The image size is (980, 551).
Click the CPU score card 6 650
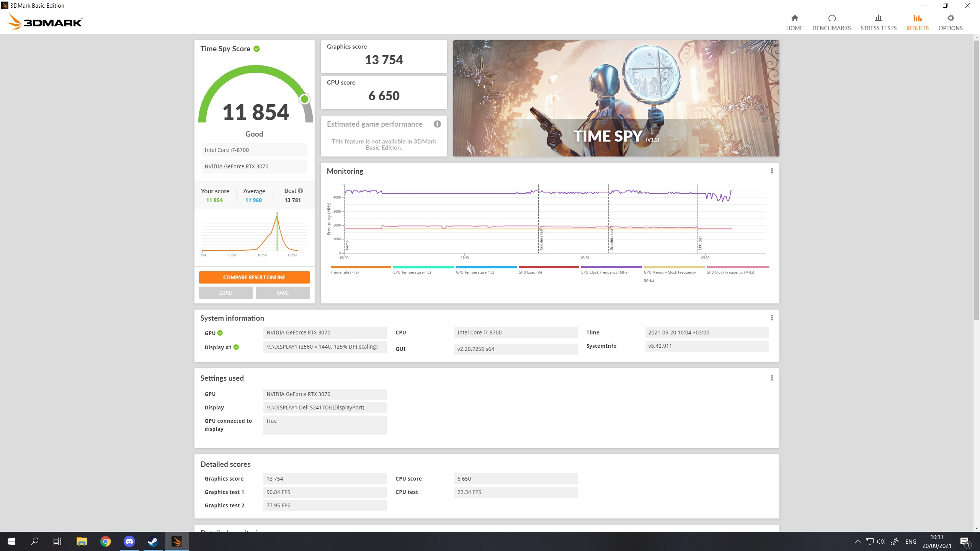point(384,92)
